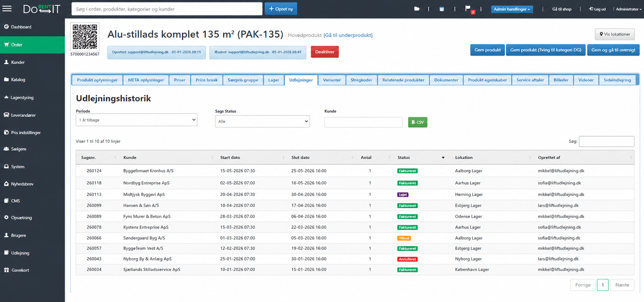The height and width of the screenshot is (302, 644).
Task: Open the Service aftaler tab
Action: [530, 80]
